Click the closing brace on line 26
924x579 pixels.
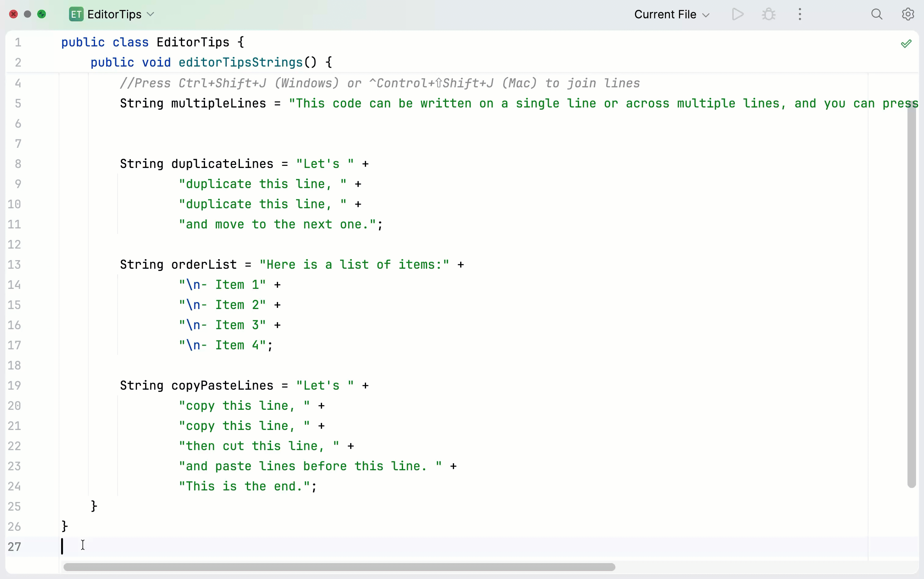click(65, 526)
